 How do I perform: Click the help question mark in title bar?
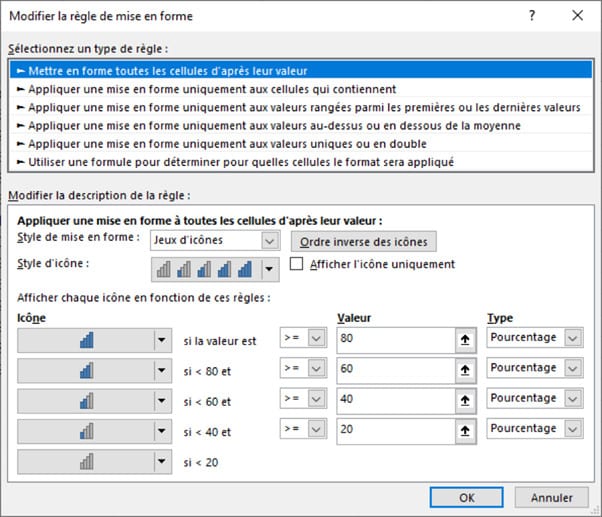pos(529,15)
